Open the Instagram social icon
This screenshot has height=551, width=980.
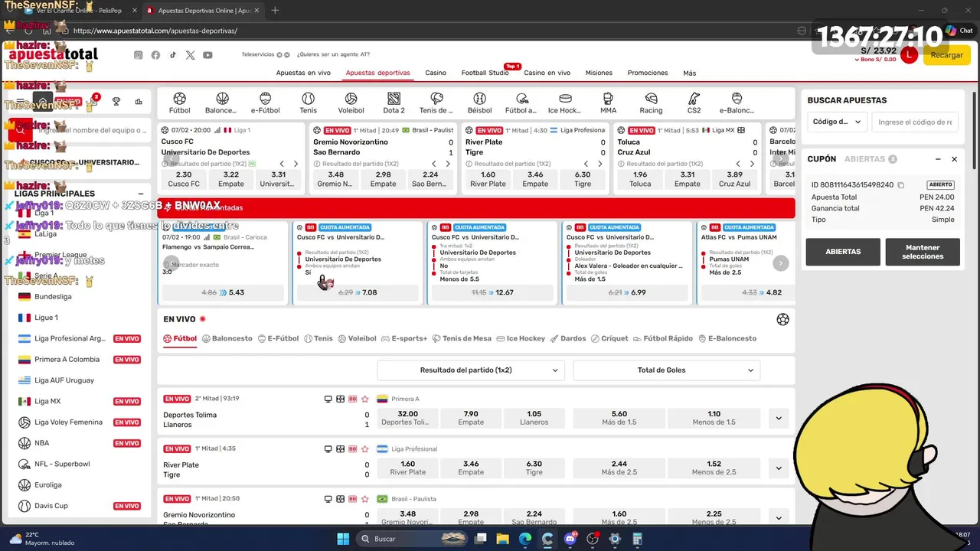[139, 55]
